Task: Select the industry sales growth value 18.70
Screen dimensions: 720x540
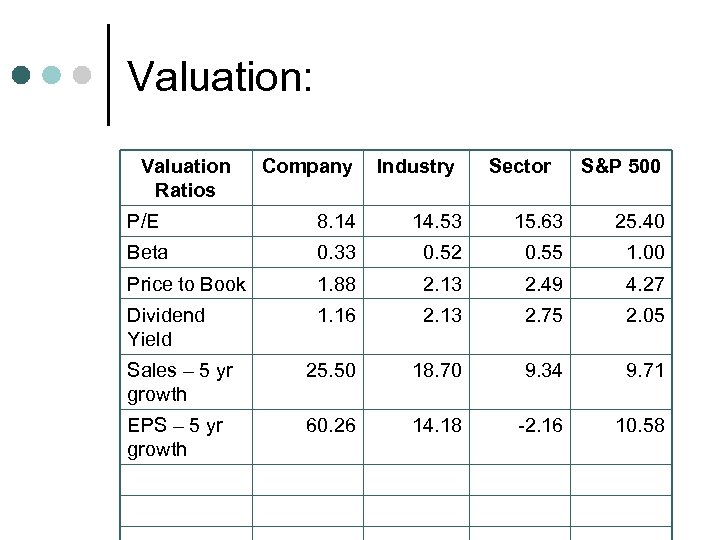Action: pos(436,371)
